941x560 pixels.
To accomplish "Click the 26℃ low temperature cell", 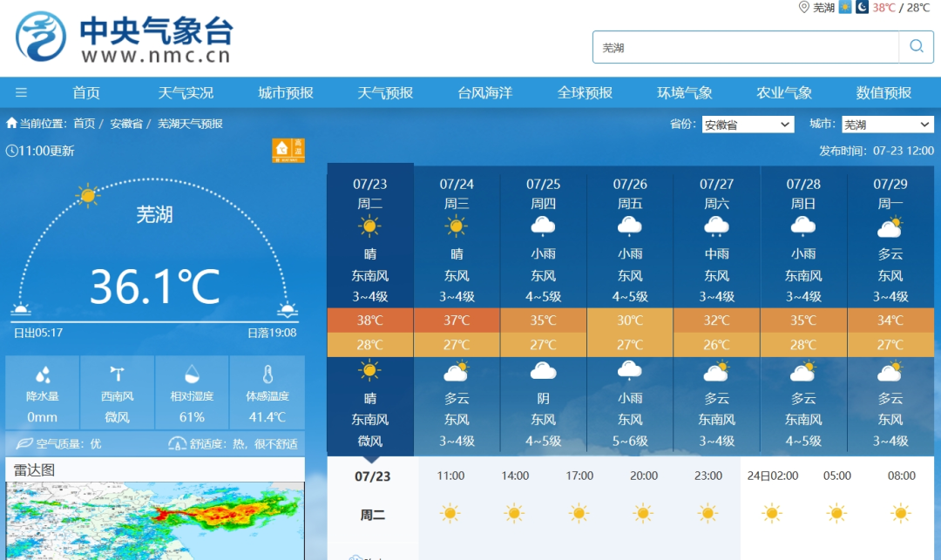I will (716, 345).
